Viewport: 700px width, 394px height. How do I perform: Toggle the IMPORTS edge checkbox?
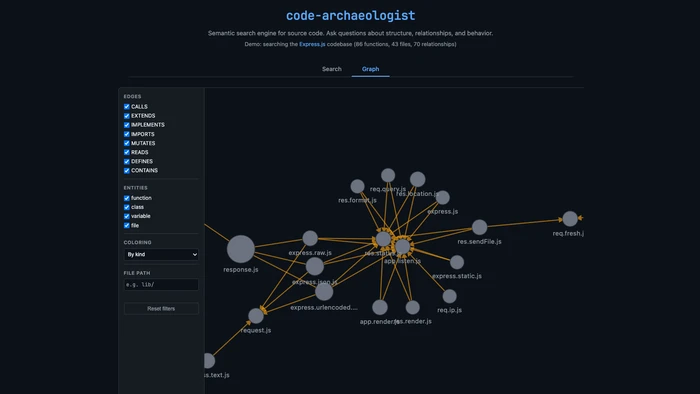point(127,134)
